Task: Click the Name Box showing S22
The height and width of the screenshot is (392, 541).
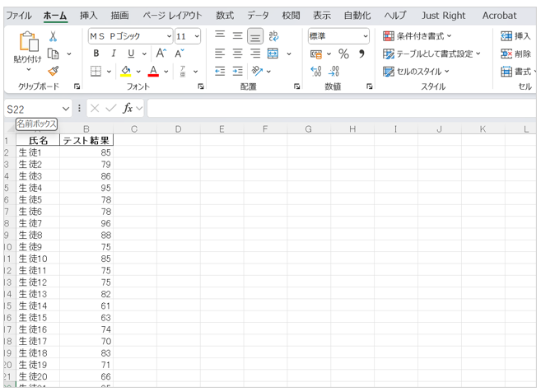Action: pos(33,109)
